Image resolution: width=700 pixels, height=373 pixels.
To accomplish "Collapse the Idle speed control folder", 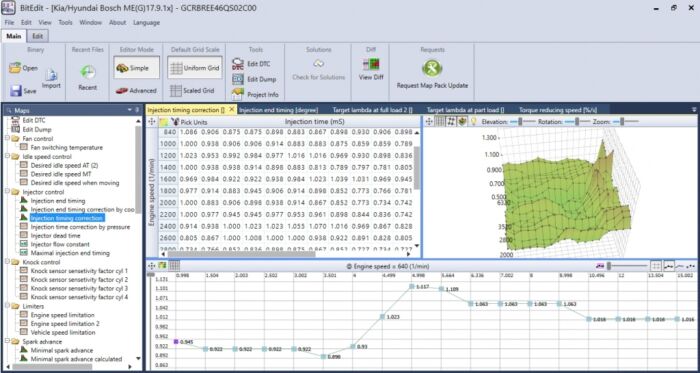I will [7, 156].
